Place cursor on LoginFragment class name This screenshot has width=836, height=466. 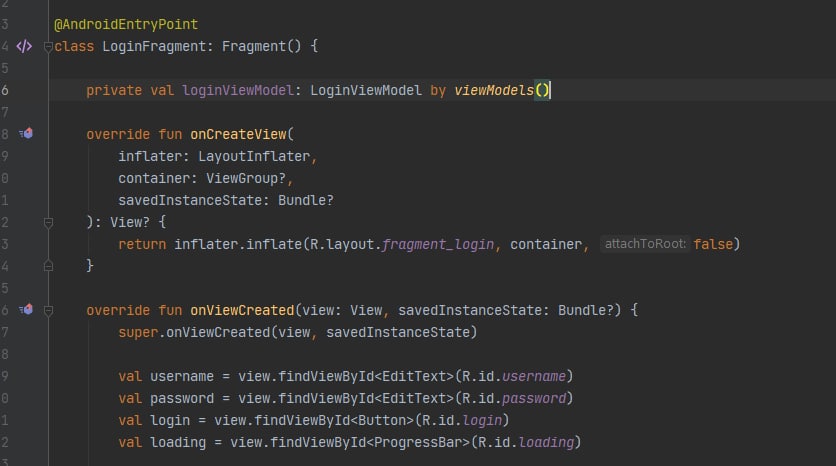tap(154, 46)
